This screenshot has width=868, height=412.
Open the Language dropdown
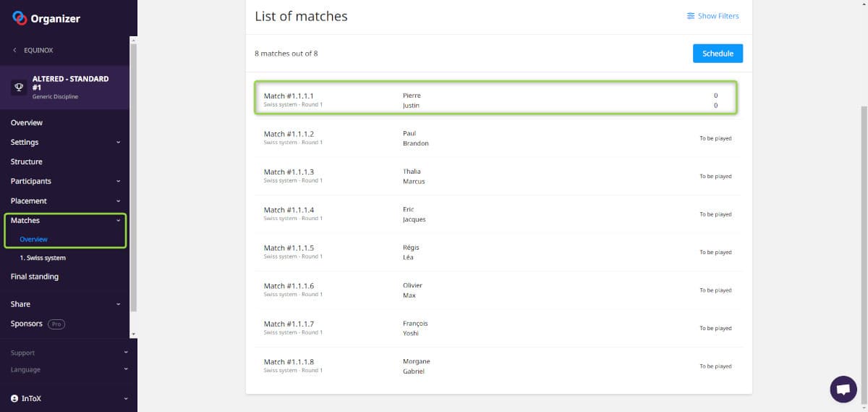point(125,369)
